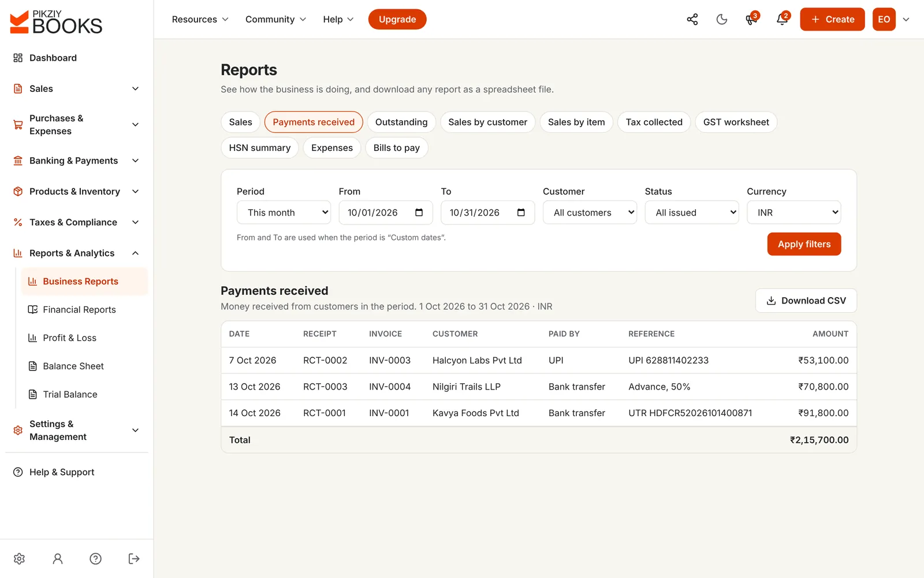Open the Customer filter dropdown
Screen dimensions: 924x578
(590, 213)
